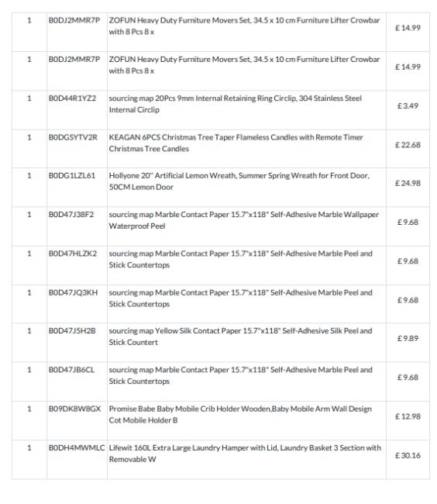Click the £ 22.68 price
Image resolution: width=437 pixels, height=504 pixels.
click(x=408, y=145)
